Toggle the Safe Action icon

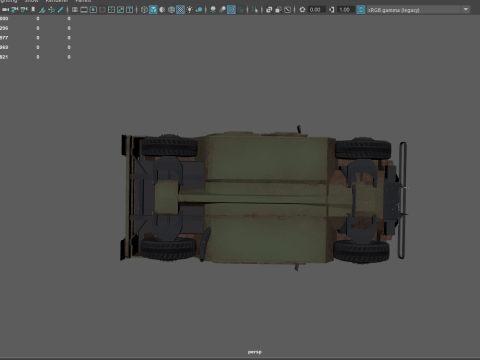pos(120,10)
